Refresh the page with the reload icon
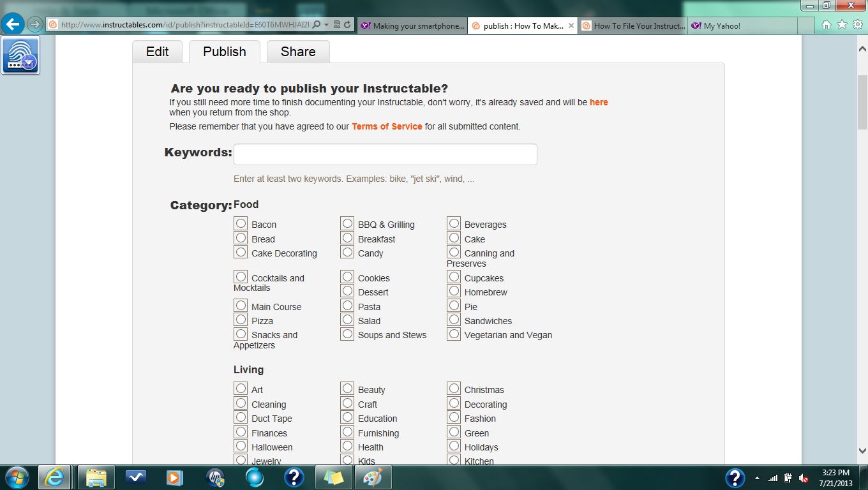 coord(347,25)
